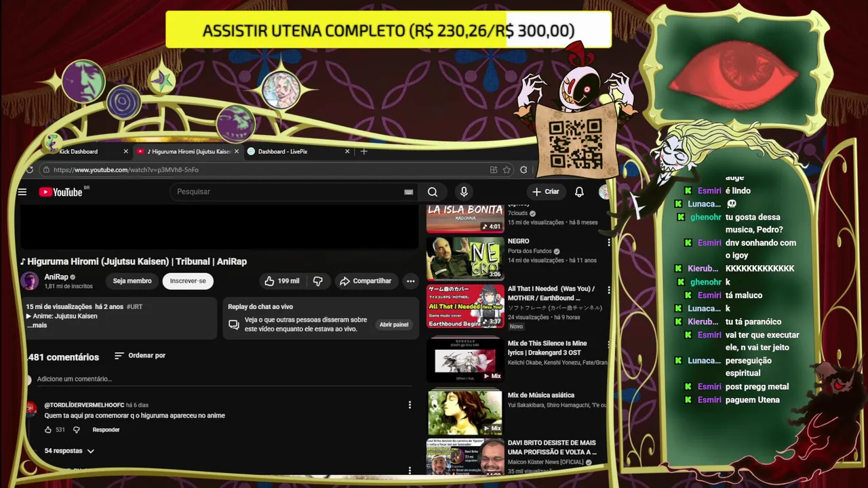Click the browser address bar URL
Viewport: 868px width, 488px height.
click(x=126, y=169)
